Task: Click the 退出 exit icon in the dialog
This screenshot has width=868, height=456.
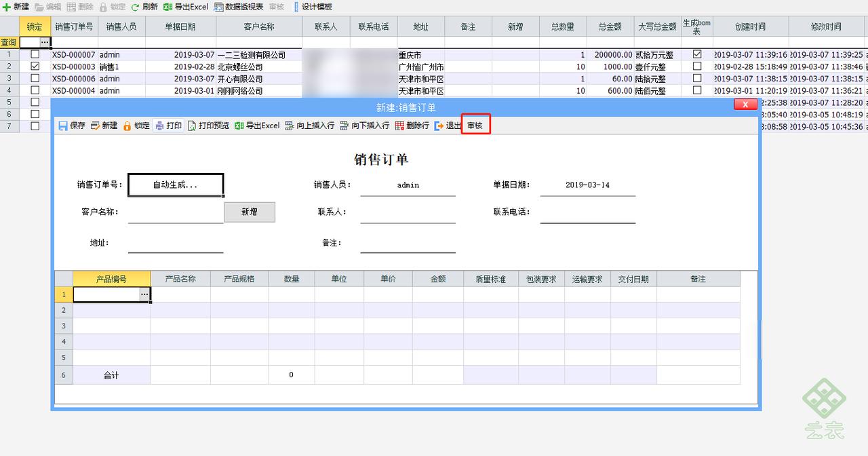Action: 439,126
